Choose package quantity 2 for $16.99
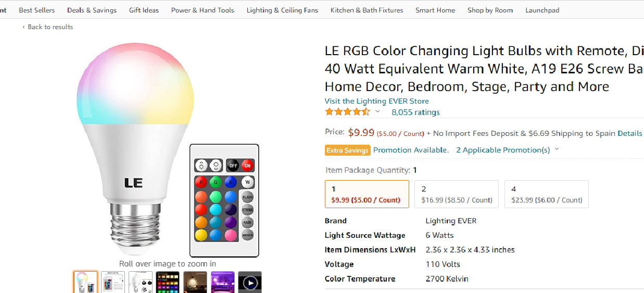 pos(456,194)
